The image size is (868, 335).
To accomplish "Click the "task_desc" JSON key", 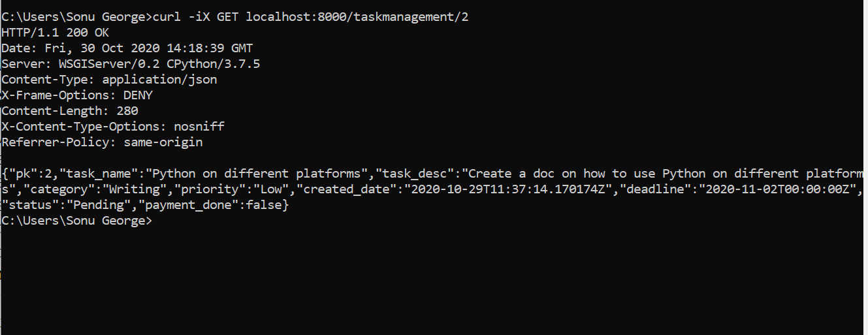I will (415, 174).
